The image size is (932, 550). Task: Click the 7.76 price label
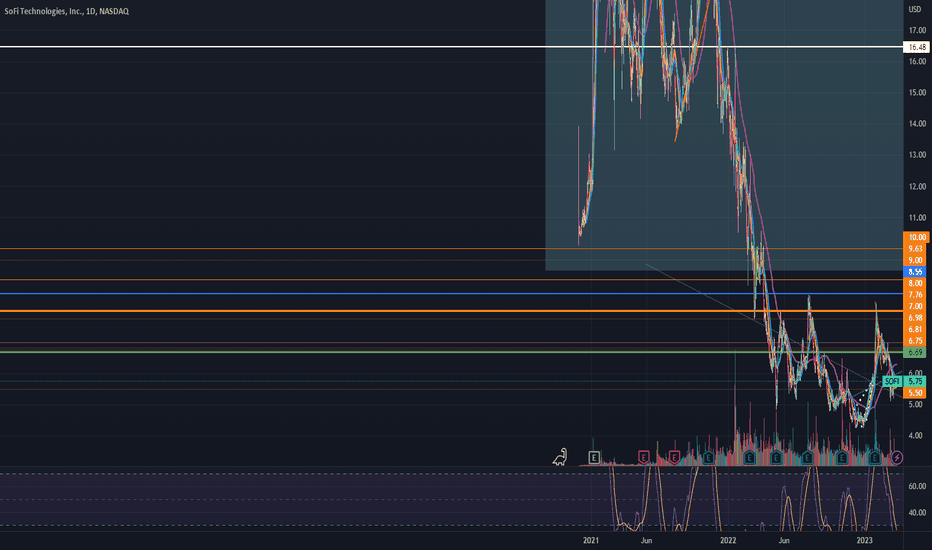916,295
